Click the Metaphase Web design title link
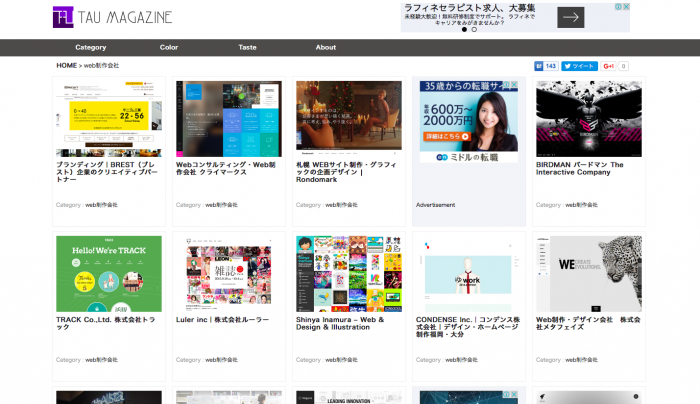The height and width of the screenshot is (404, 700). pos(588,323)
